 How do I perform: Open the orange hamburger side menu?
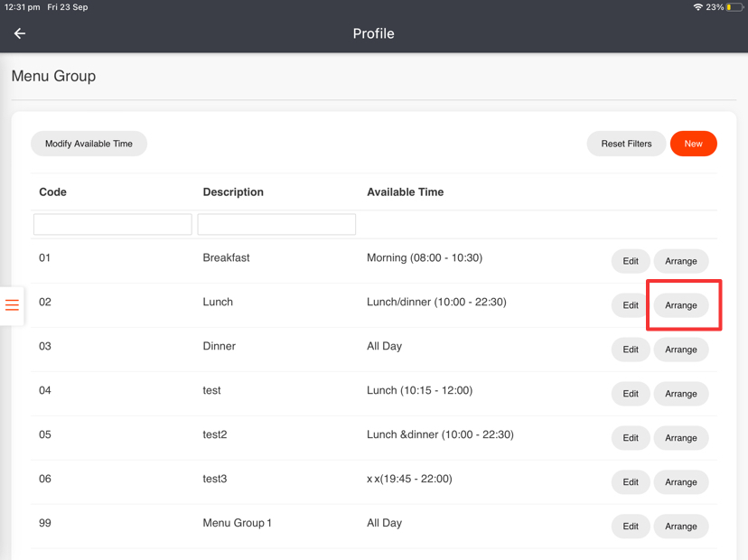click(x=13, y=305)
